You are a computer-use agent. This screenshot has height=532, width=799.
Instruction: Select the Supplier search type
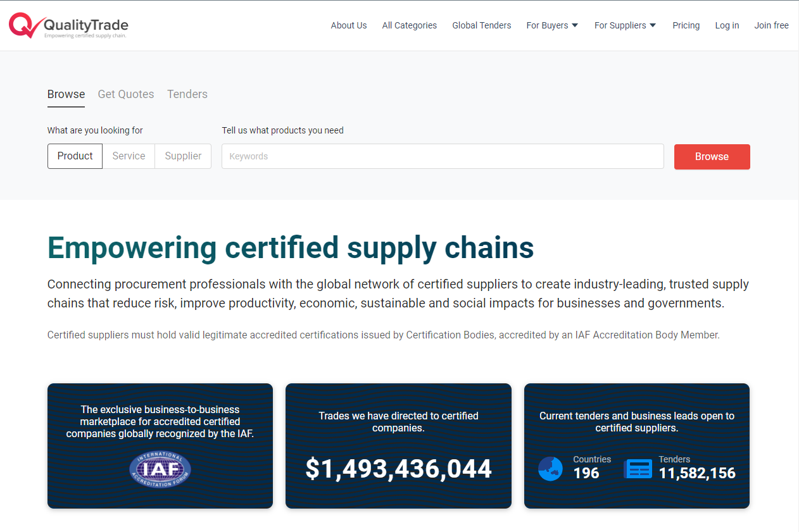(183, 156)
